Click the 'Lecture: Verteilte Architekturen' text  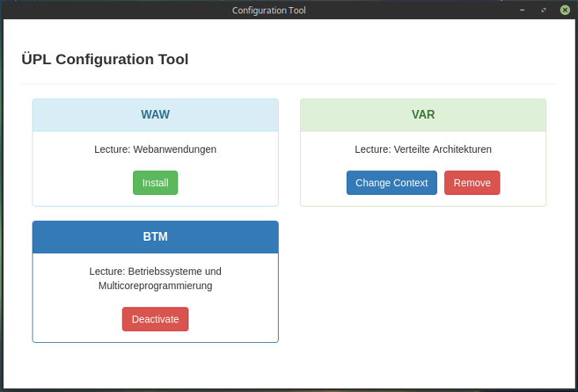(x=423, y=149)
